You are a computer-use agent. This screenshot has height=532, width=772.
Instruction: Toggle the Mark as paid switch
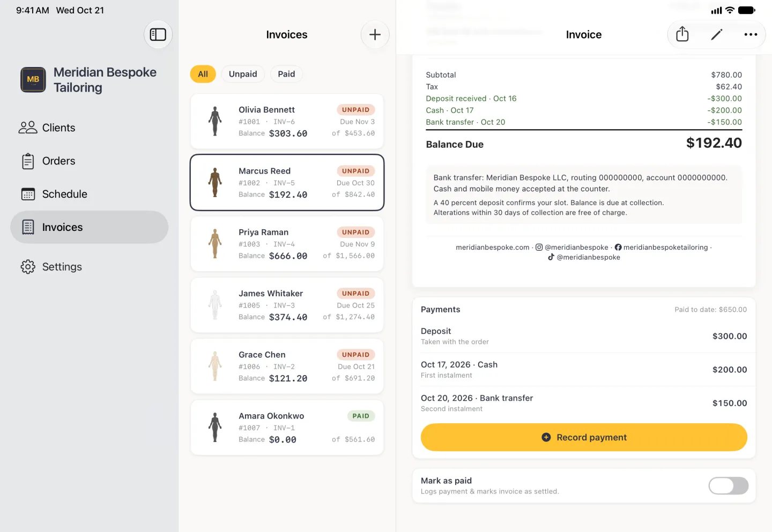click(x=728, y=486)
